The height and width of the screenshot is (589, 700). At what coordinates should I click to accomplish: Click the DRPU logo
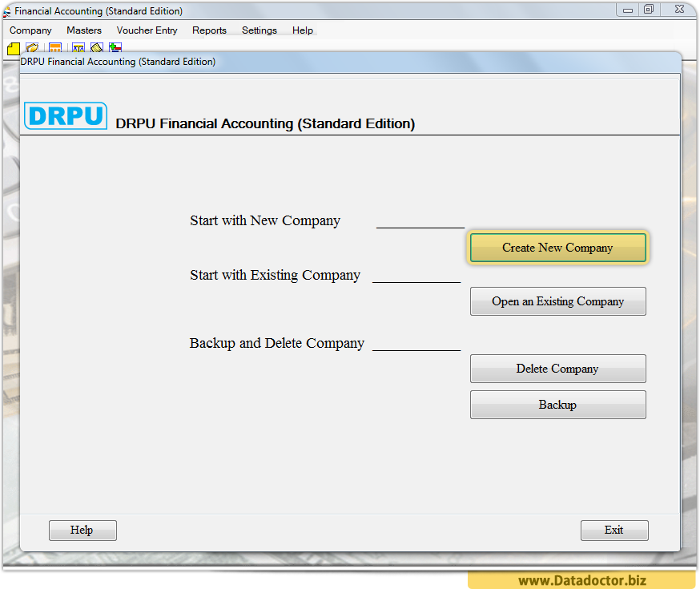pos(66,115)
